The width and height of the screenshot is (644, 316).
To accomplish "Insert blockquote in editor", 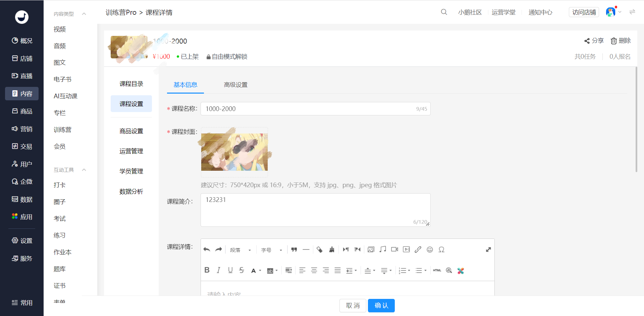I will pyautogui.click(x=294, y=250).
